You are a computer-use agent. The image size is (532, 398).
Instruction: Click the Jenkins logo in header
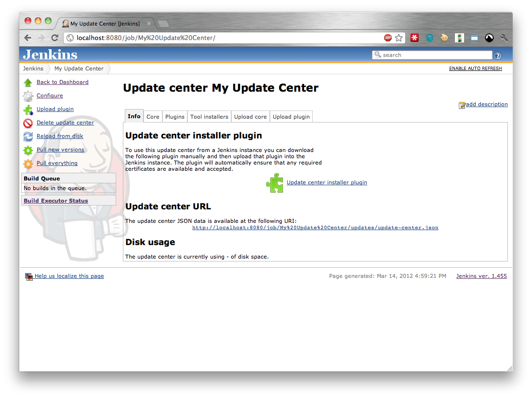coord(50,55)
